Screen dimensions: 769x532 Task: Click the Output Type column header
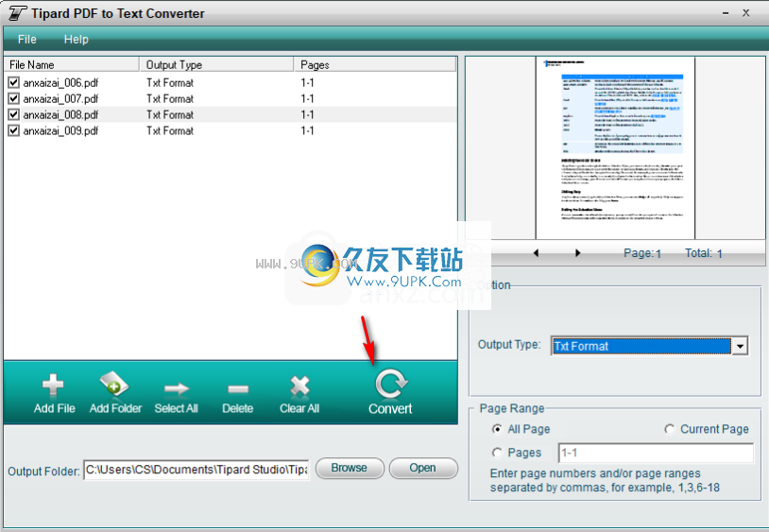click(x=216, y=64)
